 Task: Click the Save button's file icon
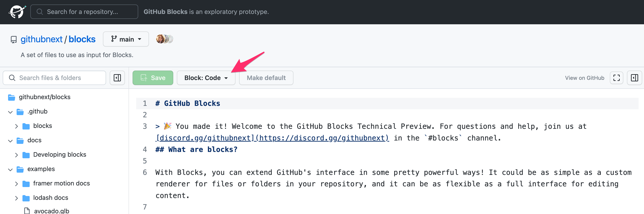click(144, 78)
